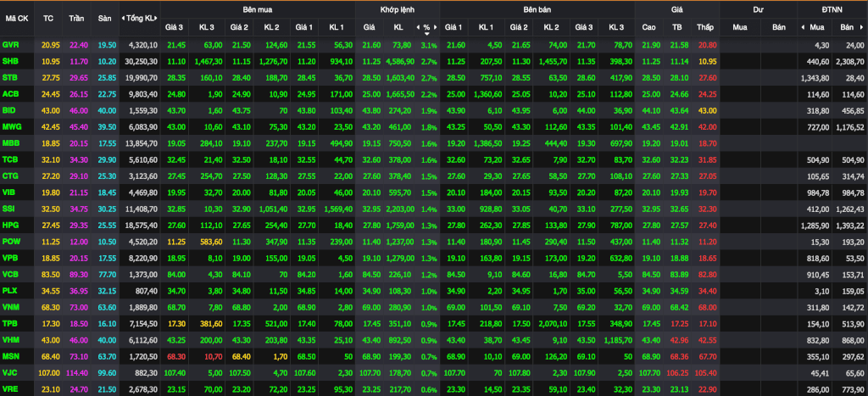Sort by the Trần column header
Image resolution: width=868 pixels, height=396 pixels.
tap(76, 19)
